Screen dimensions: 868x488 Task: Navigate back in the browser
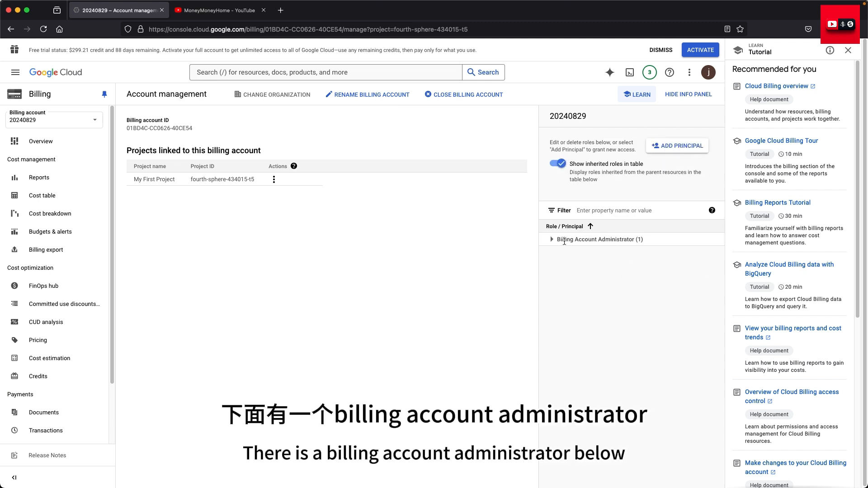tap(11, 29)
